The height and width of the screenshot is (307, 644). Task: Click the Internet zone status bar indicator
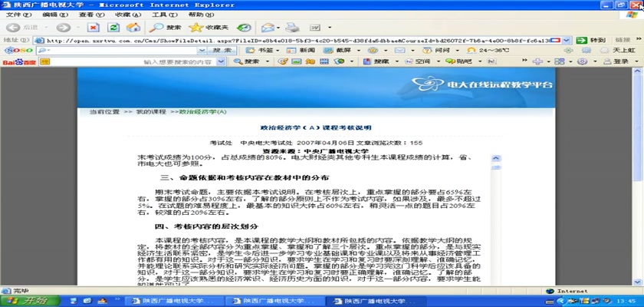coord(567,291)
